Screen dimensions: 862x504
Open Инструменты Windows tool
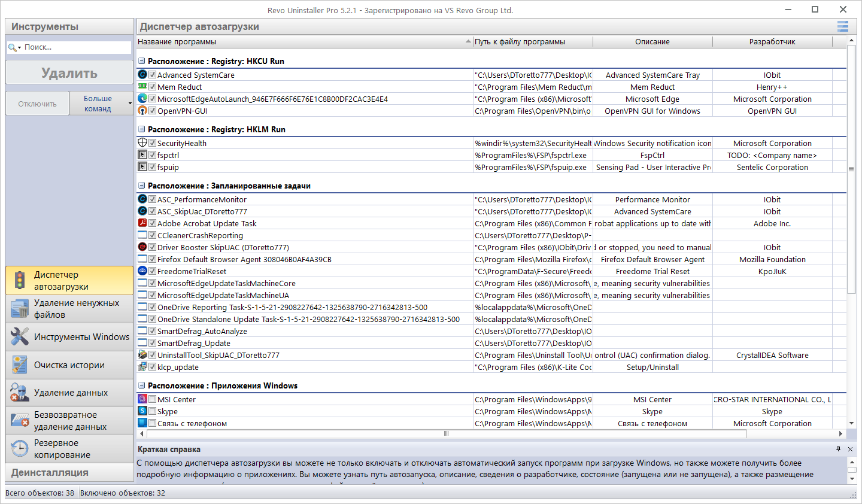pos(69,337)
